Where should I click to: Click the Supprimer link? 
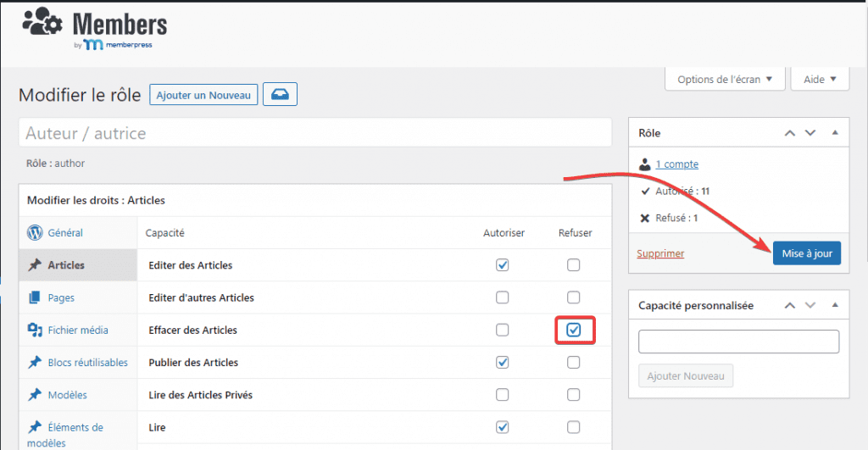tap(660, 253)
